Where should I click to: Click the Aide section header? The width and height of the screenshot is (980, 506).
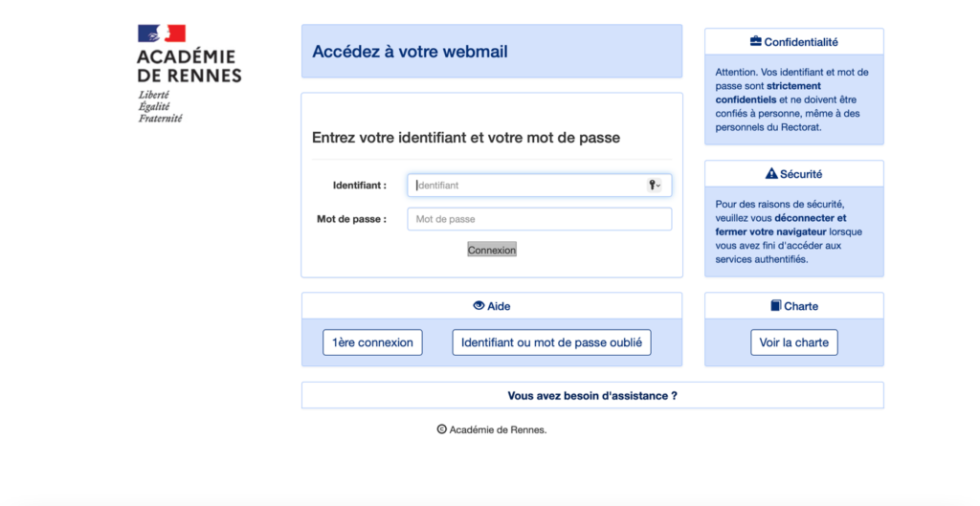point(498,306)
